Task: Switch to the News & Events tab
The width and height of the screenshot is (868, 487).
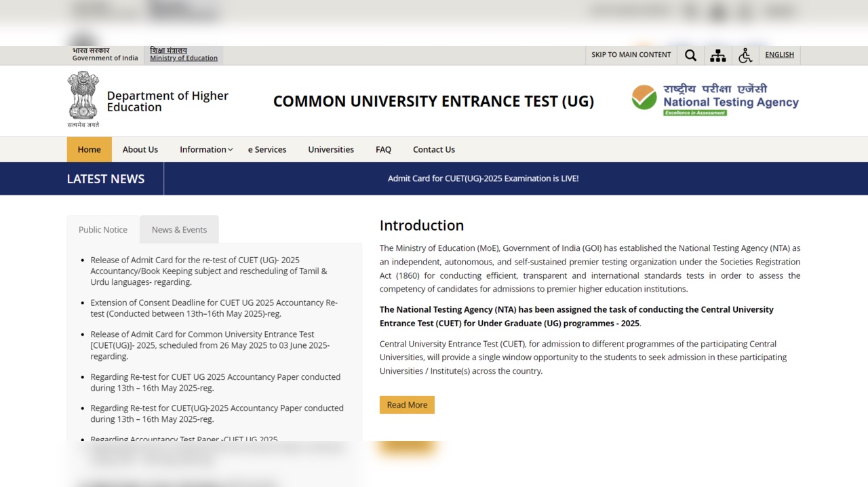Action: coord(180,230)
